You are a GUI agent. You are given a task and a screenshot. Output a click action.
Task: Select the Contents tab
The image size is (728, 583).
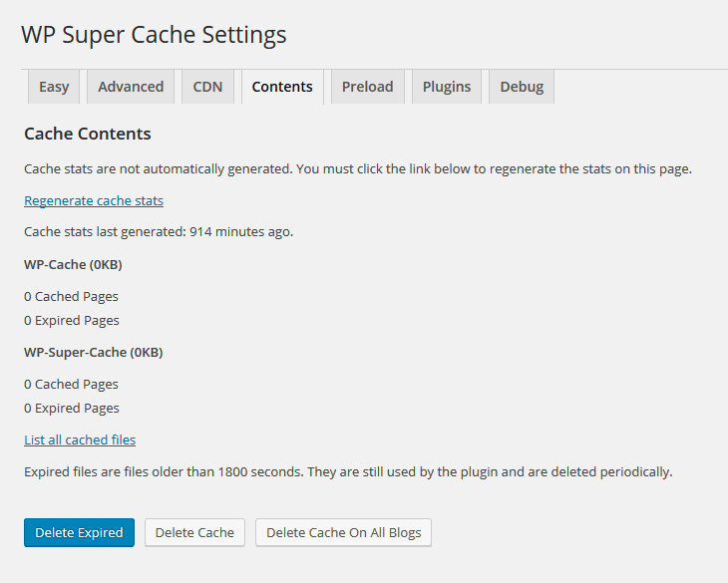(x=282, y=87)
